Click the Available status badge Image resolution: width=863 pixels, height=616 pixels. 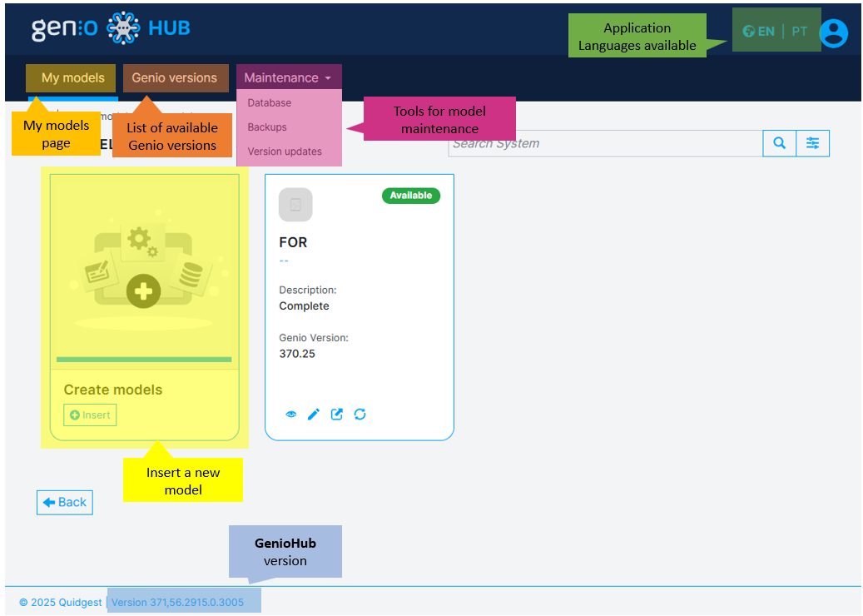click(411, 196)
